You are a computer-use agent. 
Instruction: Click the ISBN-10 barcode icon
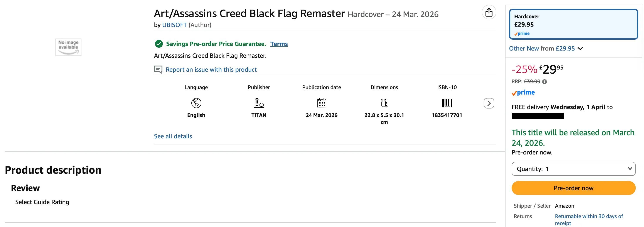point(447,103)
